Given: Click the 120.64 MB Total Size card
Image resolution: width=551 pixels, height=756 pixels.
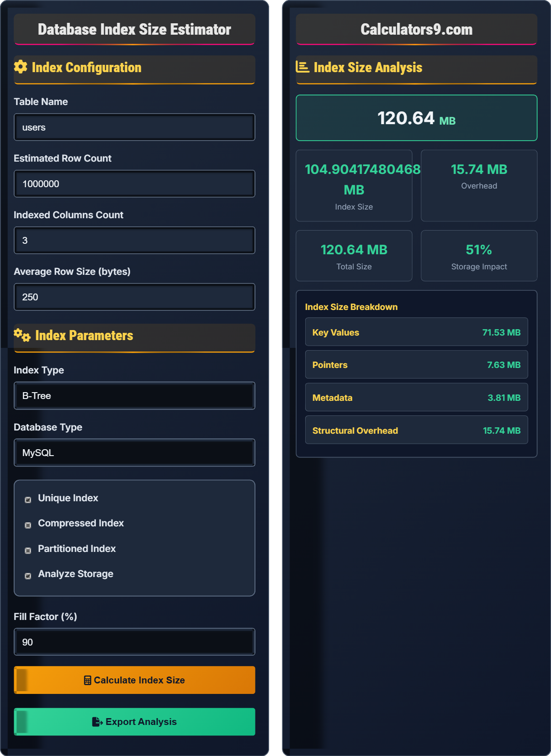Looking at the screenshot, I should tap(354, 256).
